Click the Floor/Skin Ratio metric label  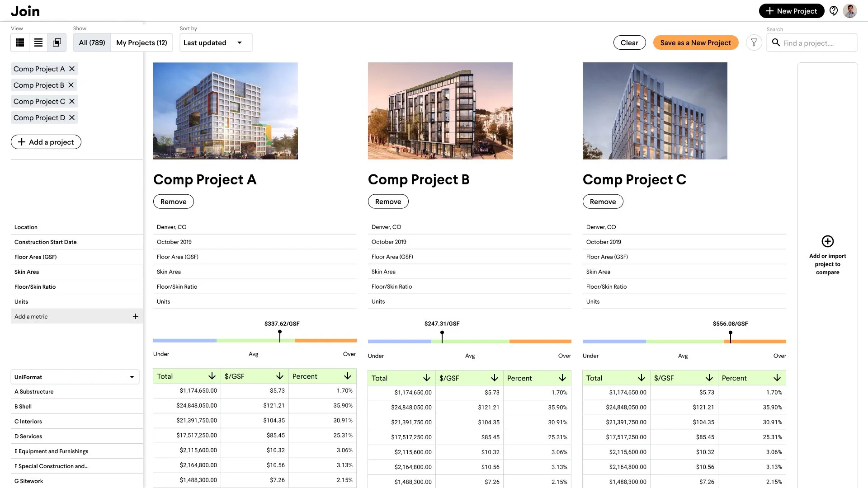point(35,286)
